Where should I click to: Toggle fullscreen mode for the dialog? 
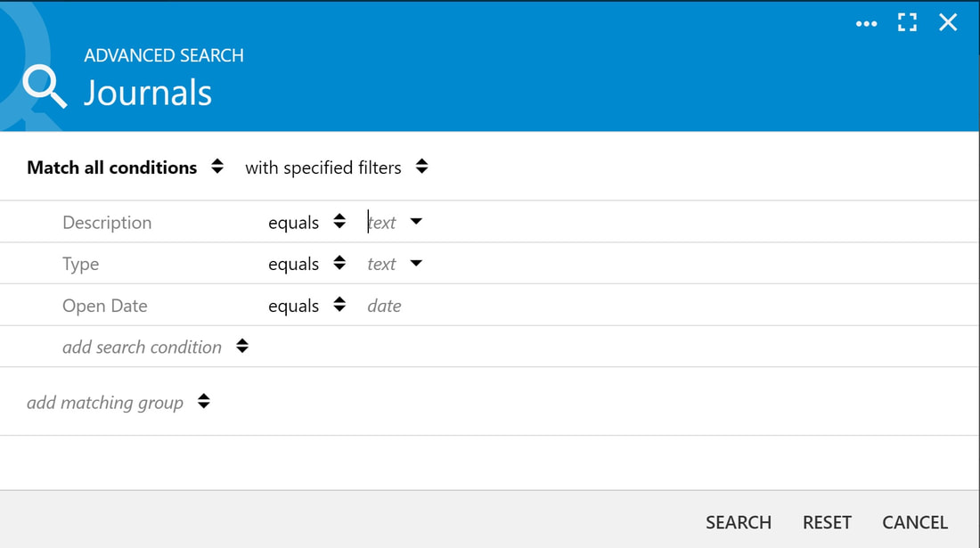(x=907, y=23)
